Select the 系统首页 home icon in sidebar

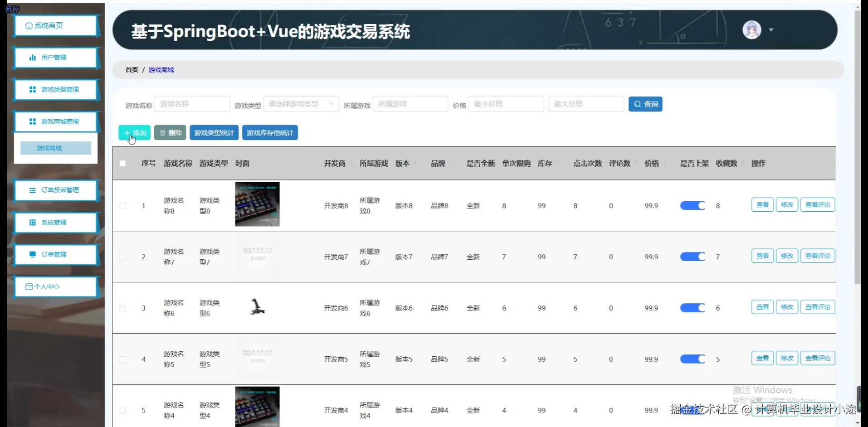pos(29,25)
